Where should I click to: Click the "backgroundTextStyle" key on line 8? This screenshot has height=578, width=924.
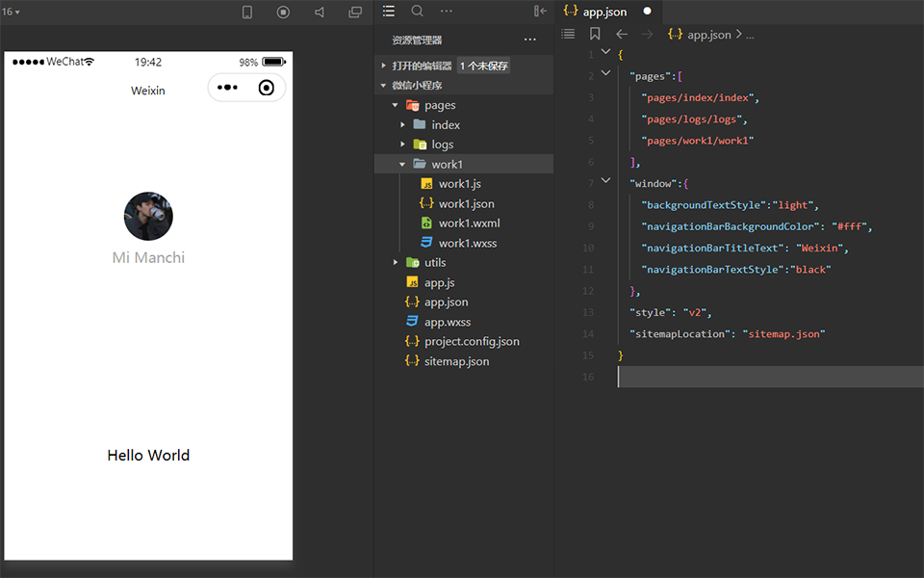(x=704, y=204)
